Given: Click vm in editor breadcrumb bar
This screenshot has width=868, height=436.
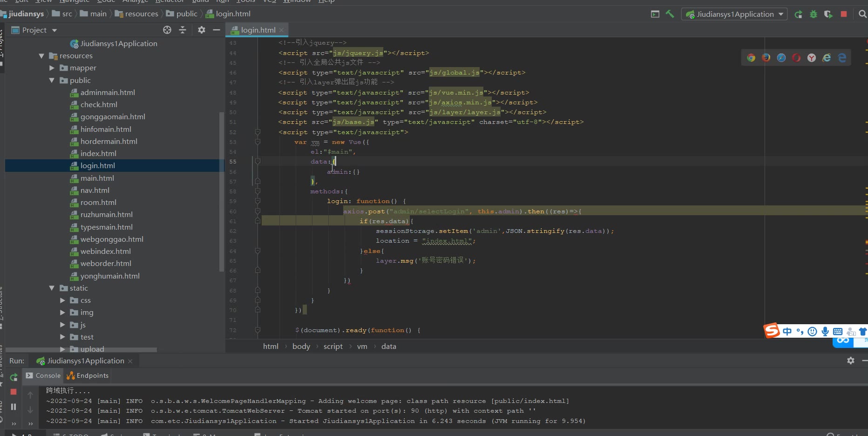Looking at the screenshot, I should coord(362,346).
